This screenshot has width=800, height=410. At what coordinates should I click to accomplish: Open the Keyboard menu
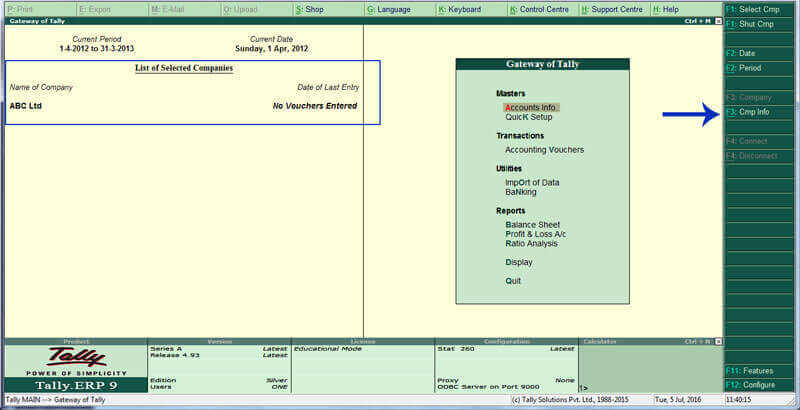point(472,9)
